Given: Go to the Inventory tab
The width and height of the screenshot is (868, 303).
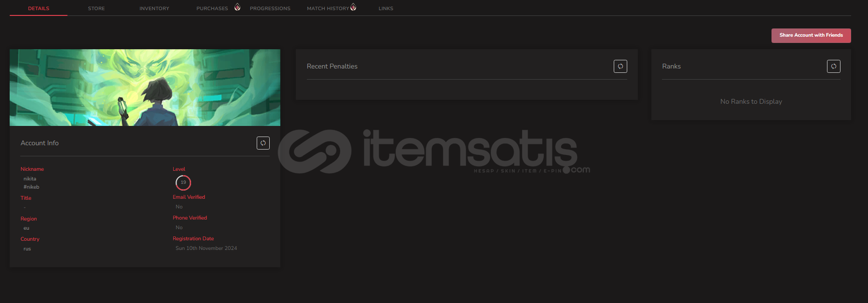Looking at the screenshot, I should 154,8.
